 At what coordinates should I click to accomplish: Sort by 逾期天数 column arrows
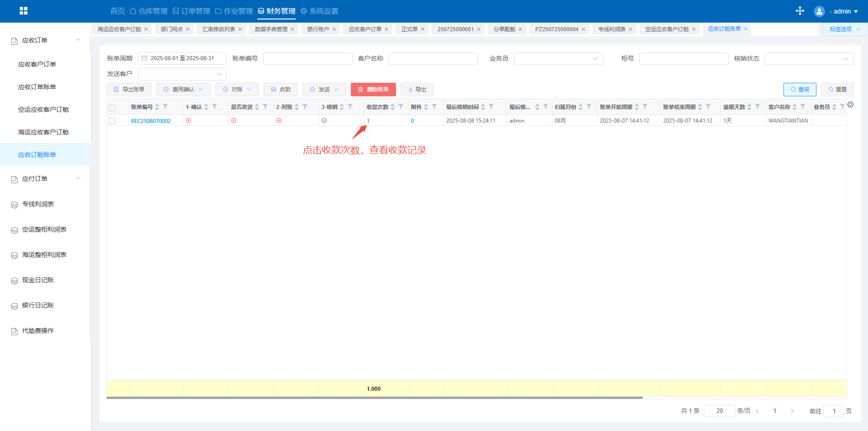tap(749, 107)
